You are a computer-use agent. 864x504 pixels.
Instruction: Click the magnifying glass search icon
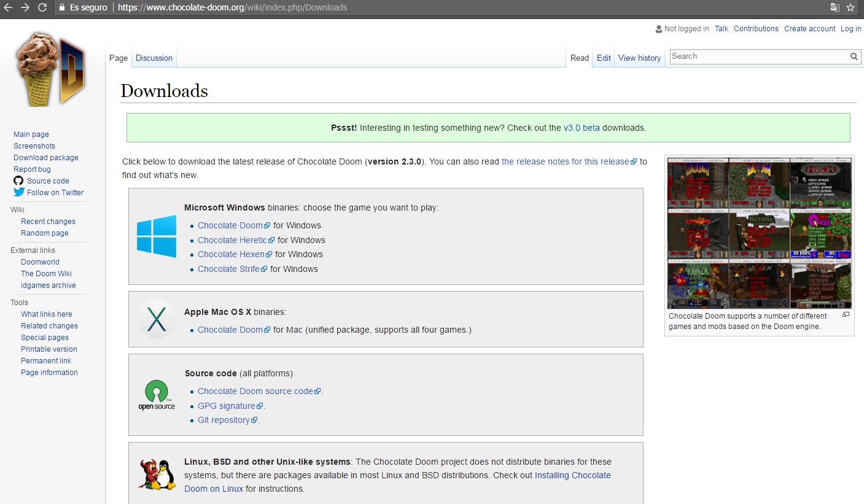854,56
